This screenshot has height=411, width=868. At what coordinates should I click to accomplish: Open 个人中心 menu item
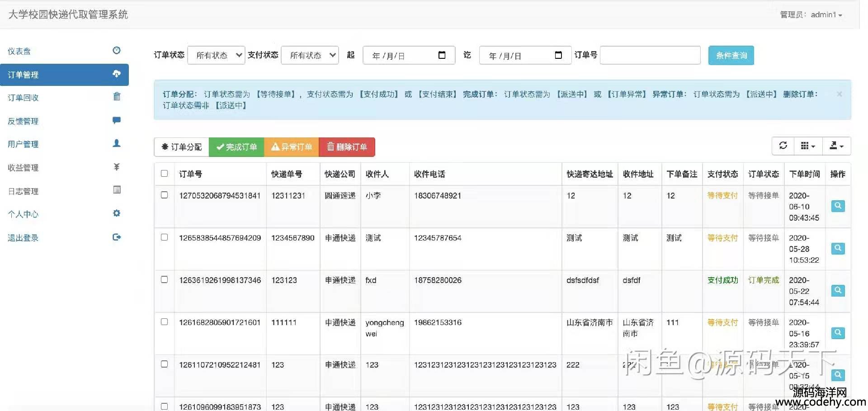[x=64, y=214]
